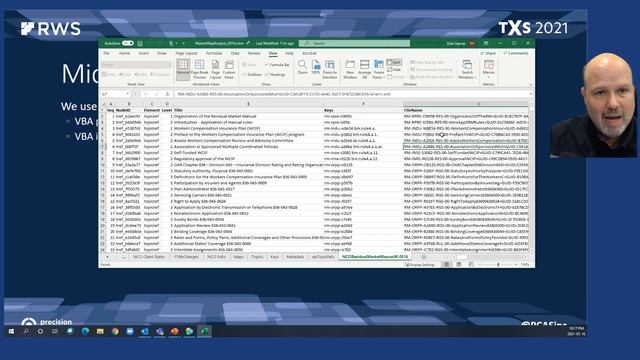This screenshot has height=360, width=640.
Task: Toggle AutoSave switch
Action: pos(128,43)
